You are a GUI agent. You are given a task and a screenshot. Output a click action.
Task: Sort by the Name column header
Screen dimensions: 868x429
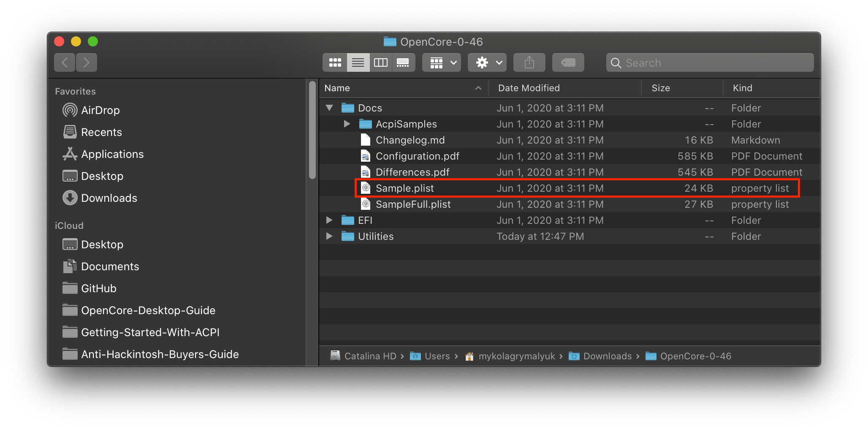click(404, 88)
